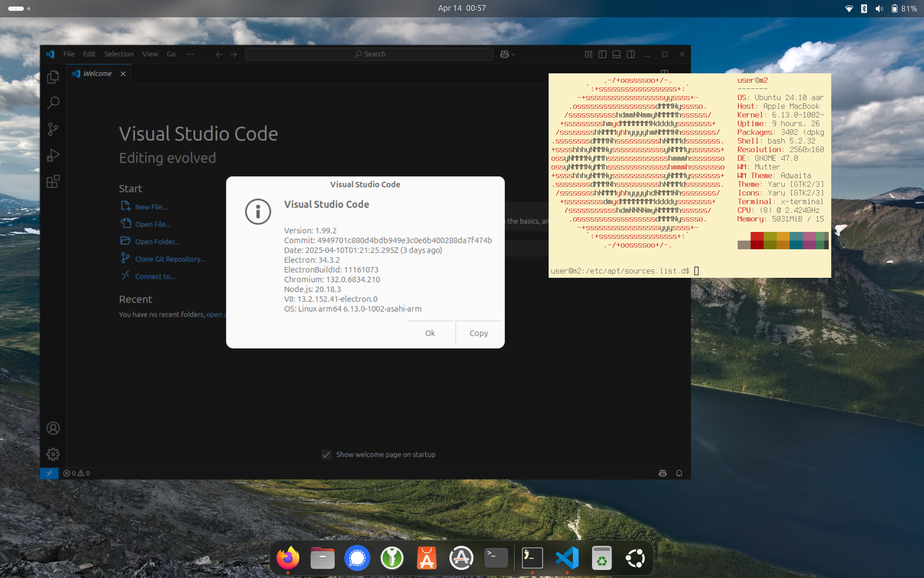924x578 pixels.
Task: Open Visual Studio Code dock icon
Action: [567, 558]
